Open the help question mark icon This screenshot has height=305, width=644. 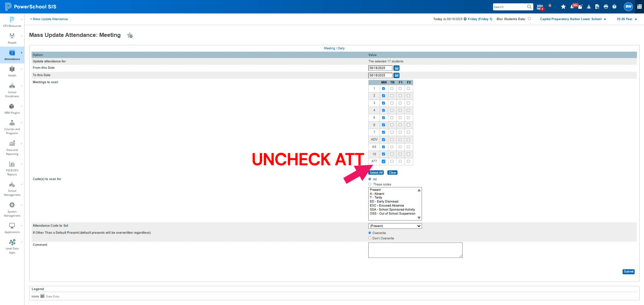[614, 7]
